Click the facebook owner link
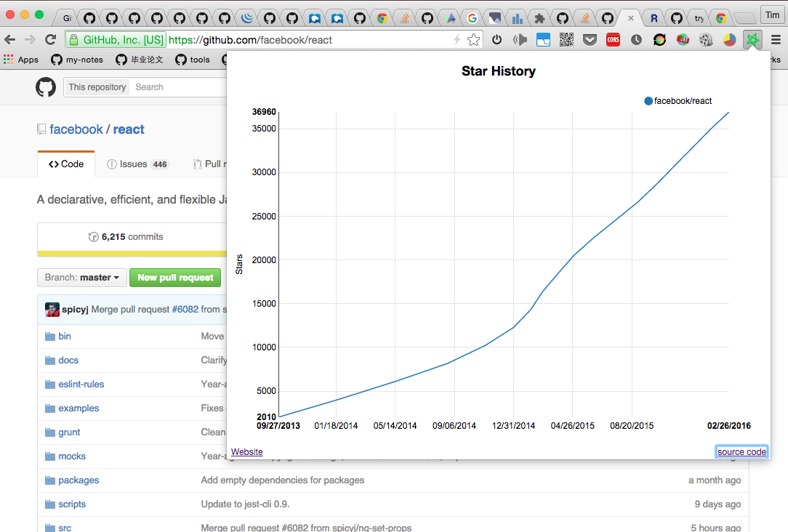This screenshot has width=788, height=532. tap(76, 129)
